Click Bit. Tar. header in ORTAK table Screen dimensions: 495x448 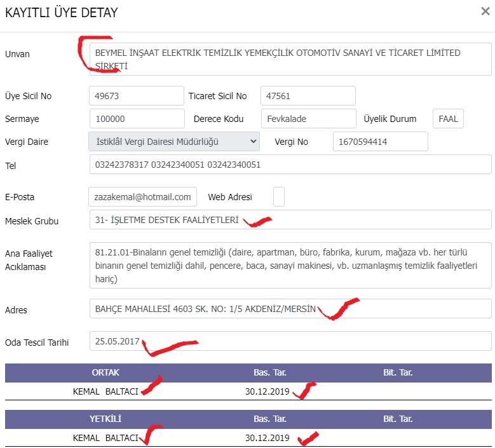tap(398, 372)
